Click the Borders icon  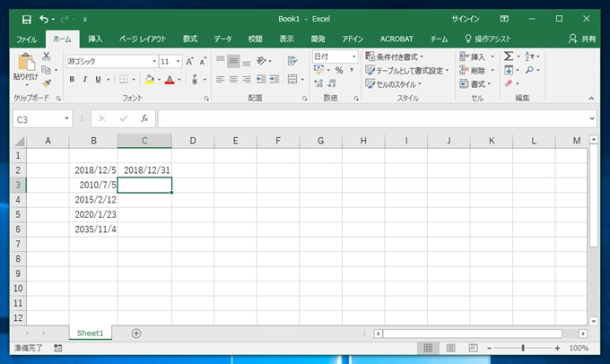pos(123,79)
